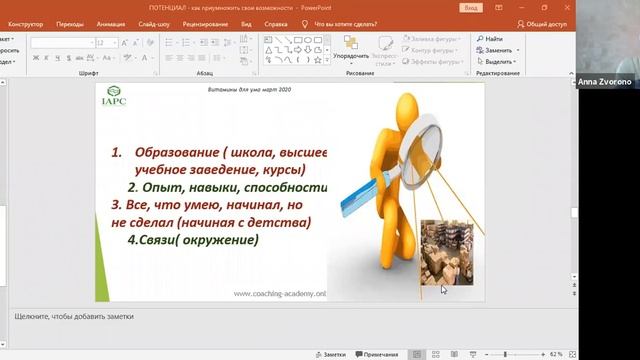Open the Справка tab
The height and width of the screenshot is (360, 640).
click(x=276, y=24)
